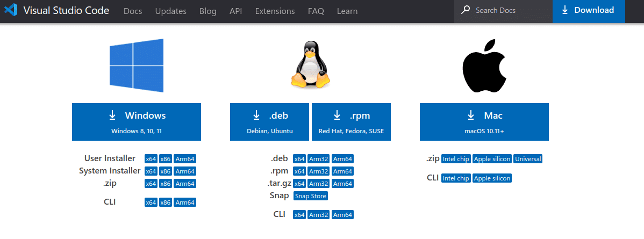Click the "System Installer" label text

coord(110,171)
